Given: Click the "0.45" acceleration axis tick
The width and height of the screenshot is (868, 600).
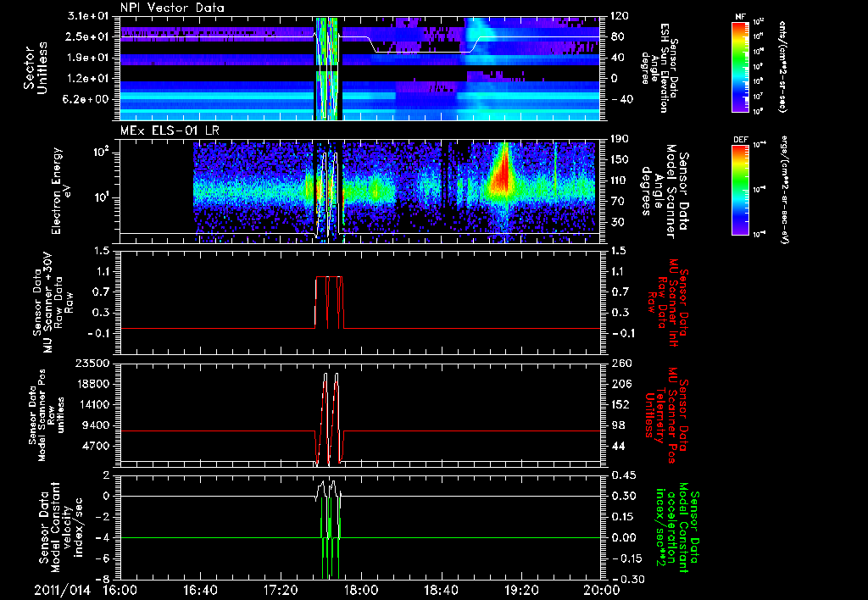Looking at the screenshot, I should [x=623, y=475].
